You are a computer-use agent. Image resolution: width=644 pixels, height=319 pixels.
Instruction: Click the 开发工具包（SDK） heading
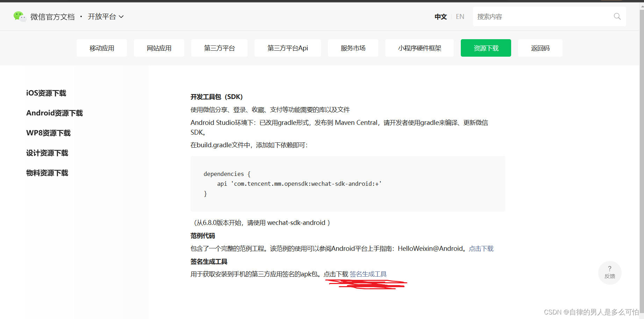216,97
